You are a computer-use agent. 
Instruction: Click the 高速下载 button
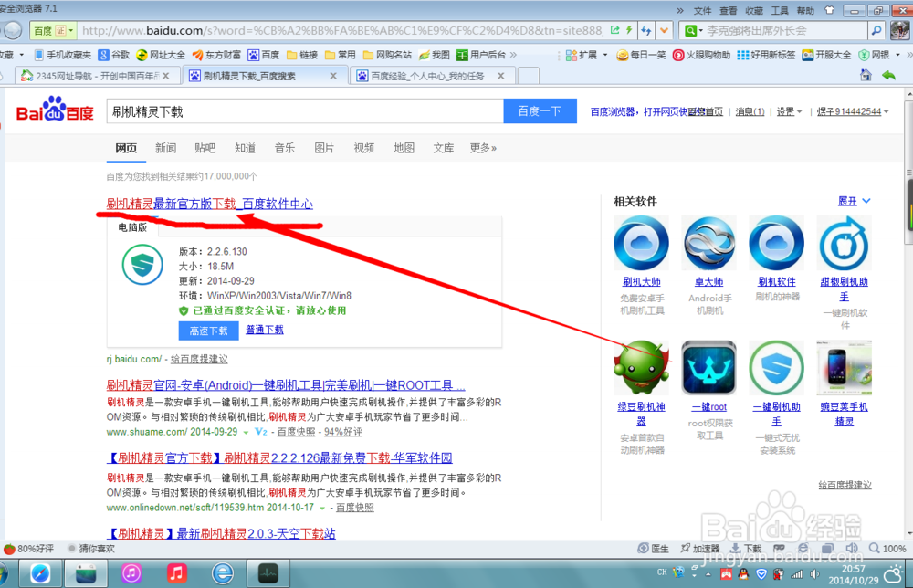pyautogui.click(x=208, y=331)
